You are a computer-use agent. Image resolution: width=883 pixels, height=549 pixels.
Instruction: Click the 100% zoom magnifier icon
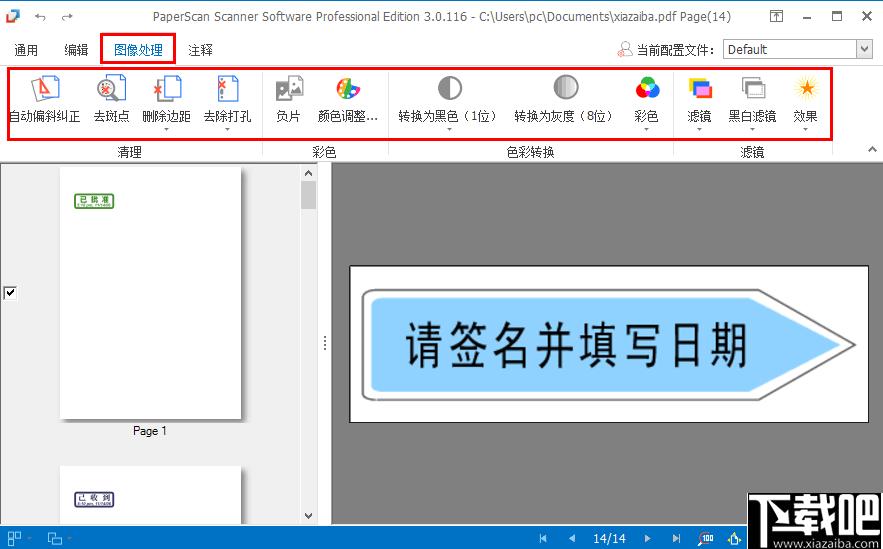pyautogui.click(x=706, y=538)
